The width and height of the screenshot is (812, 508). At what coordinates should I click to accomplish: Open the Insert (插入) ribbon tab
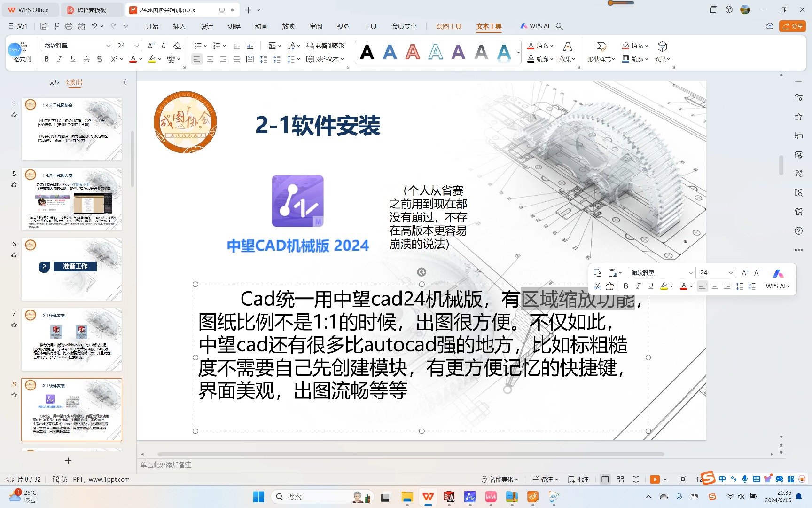pyautogui.click(x=179, y=26)
